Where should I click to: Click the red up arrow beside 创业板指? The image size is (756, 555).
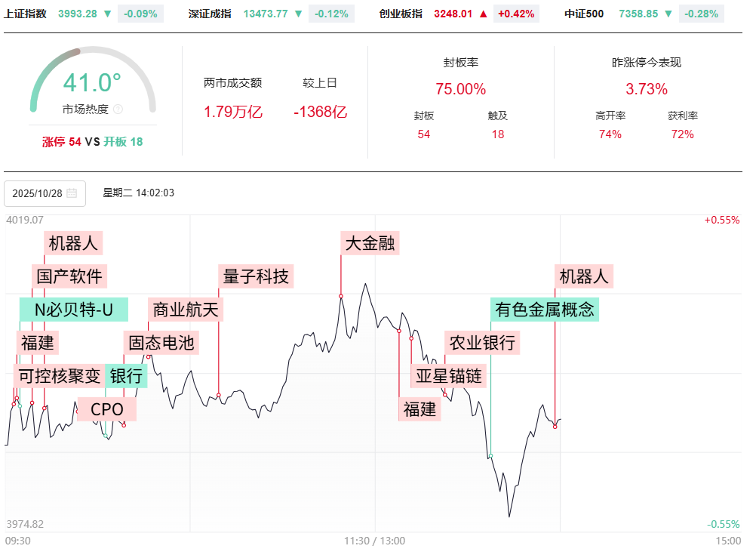[x=484, y=14]
